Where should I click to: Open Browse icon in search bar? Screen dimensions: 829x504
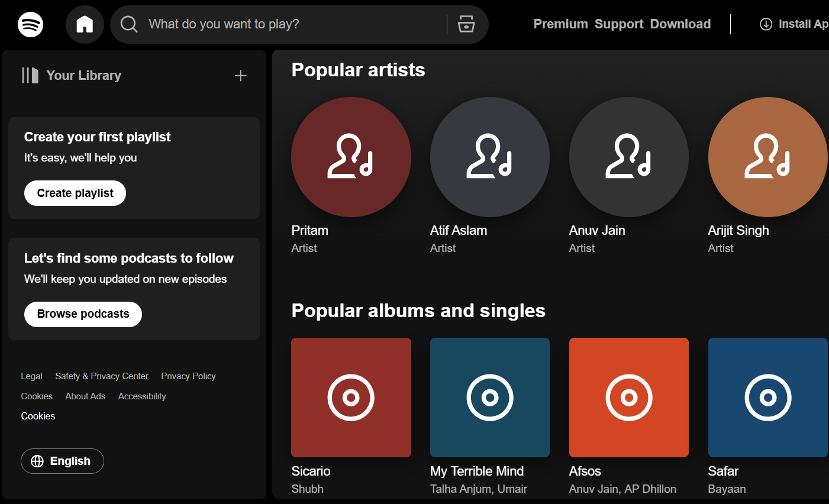click(x=466, y=24)
